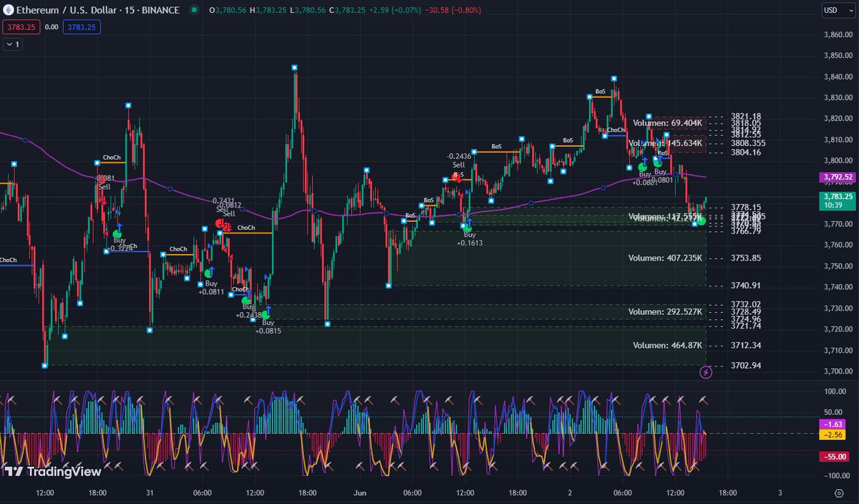Click the 3804.16 level label
Image resolution: width=859 pixels, height=504 pixels.
[746, 152]
